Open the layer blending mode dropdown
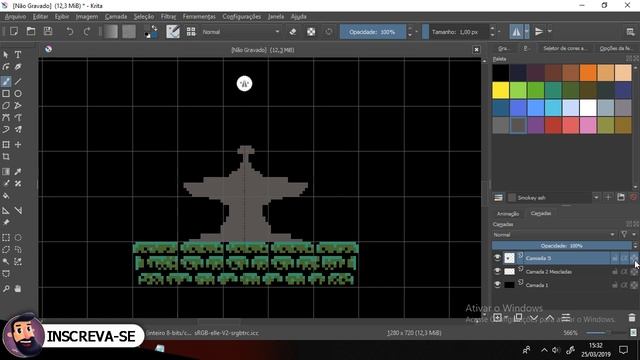This screenshot has width=640, height=360. [x=553, y=235]
